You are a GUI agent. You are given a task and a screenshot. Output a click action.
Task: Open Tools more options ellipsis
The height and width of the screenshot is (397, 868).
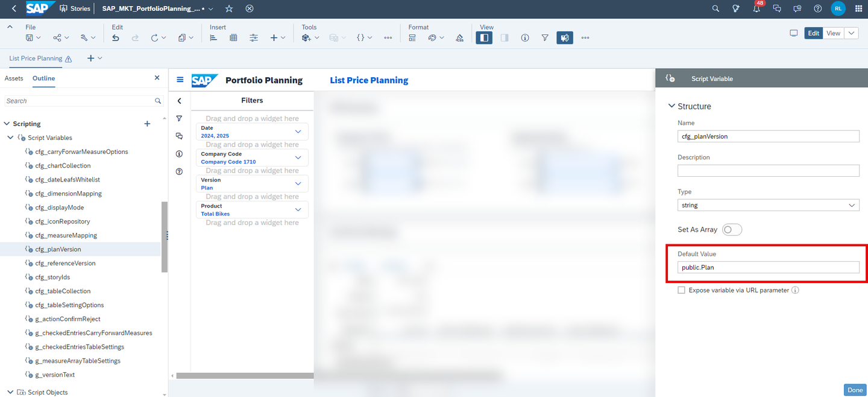(388, 37)
